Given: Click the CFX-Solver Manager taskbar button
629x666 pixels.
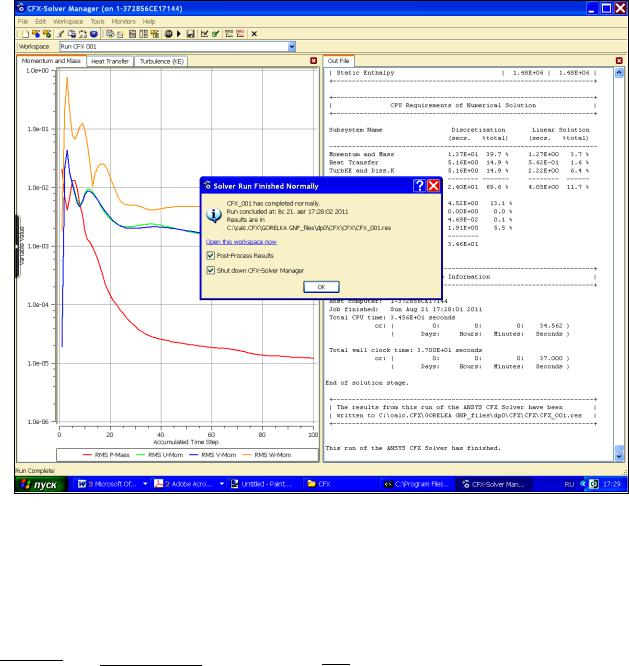Looking at the screenshot, I should tap(495, 484).
